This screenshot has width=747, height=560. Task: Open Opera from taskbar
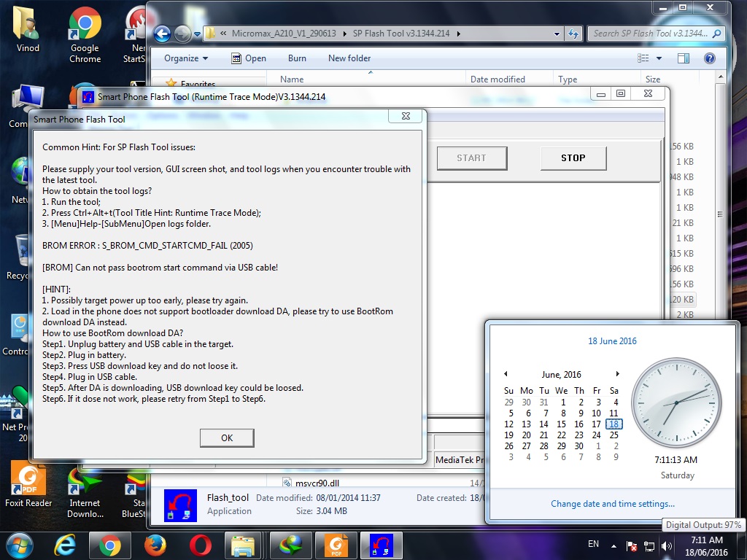(201, 545)
